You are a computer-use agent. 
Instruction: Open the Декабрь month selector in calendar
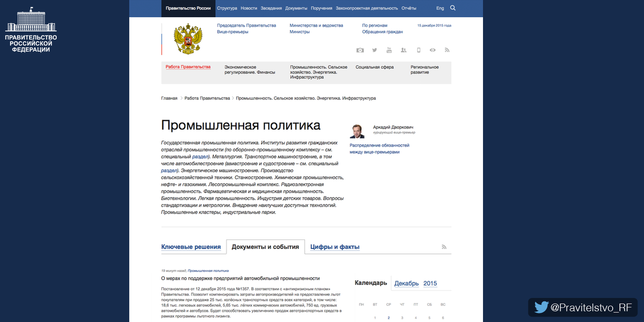tap(407, 283)
